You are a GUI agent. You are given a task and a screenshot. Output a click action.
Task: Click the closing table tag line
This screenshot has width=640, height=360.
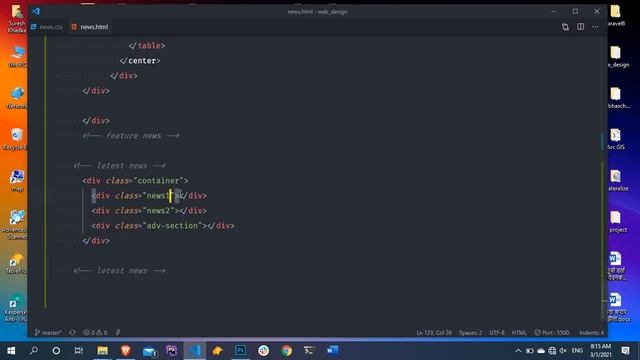(147, 46)
